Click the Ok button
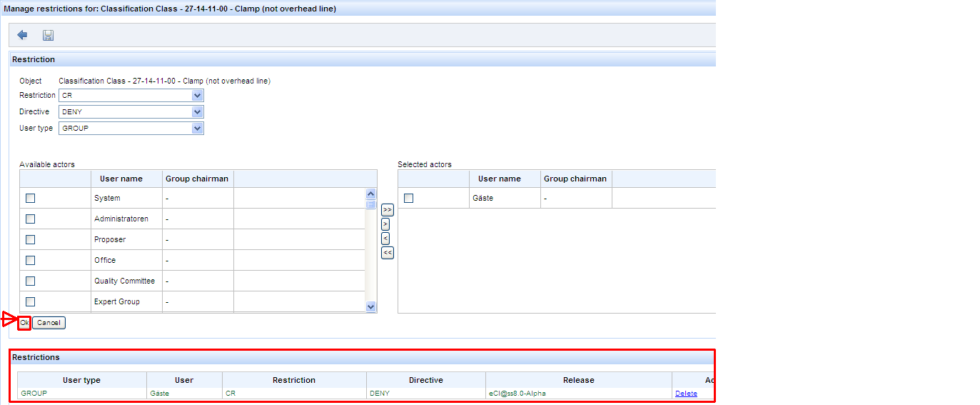Screen dimensions: 980x405 [x=24, y=323]
